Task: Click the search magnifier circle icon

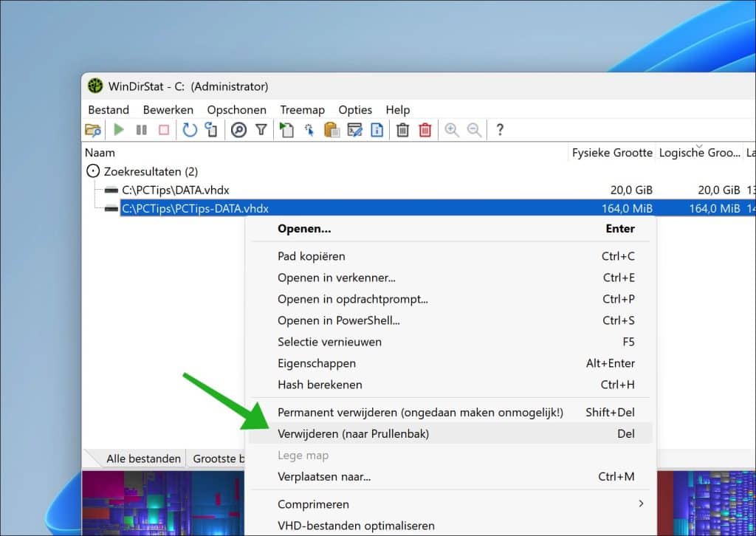Action: click(238, 130)
